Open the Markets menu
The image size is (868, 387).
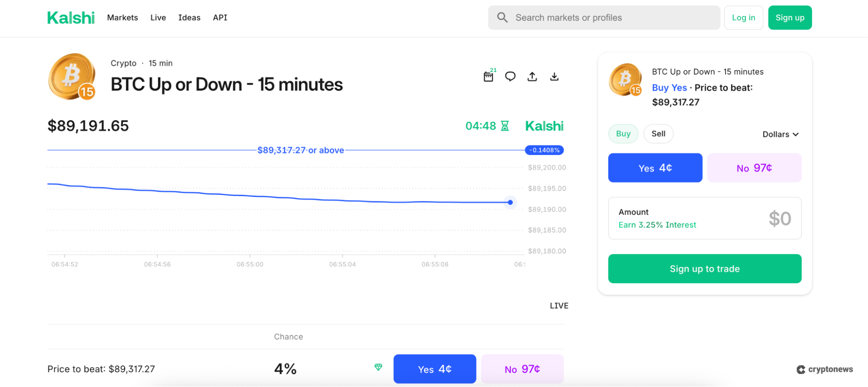tap(122, 17)
